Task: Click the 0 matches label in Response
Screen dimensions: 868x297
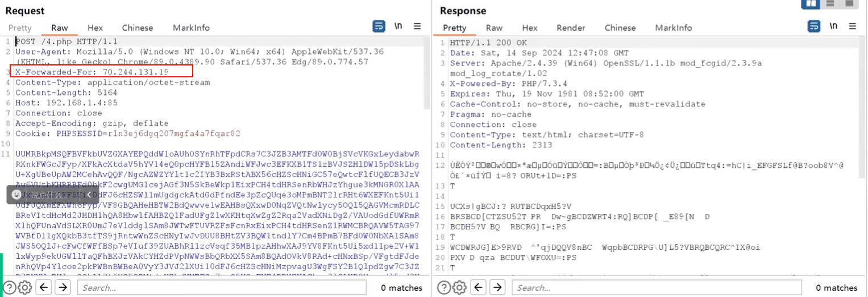Action: 837,288
